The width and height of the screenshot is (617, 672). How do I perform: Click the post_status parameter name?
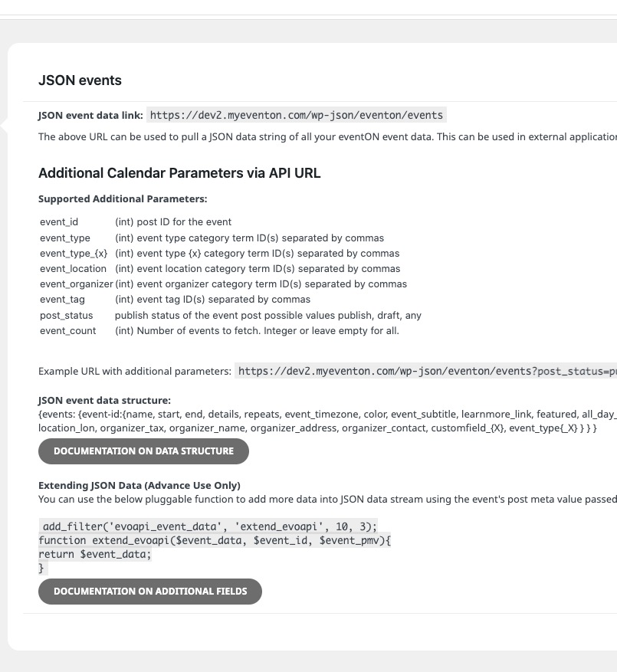point(66,316)
